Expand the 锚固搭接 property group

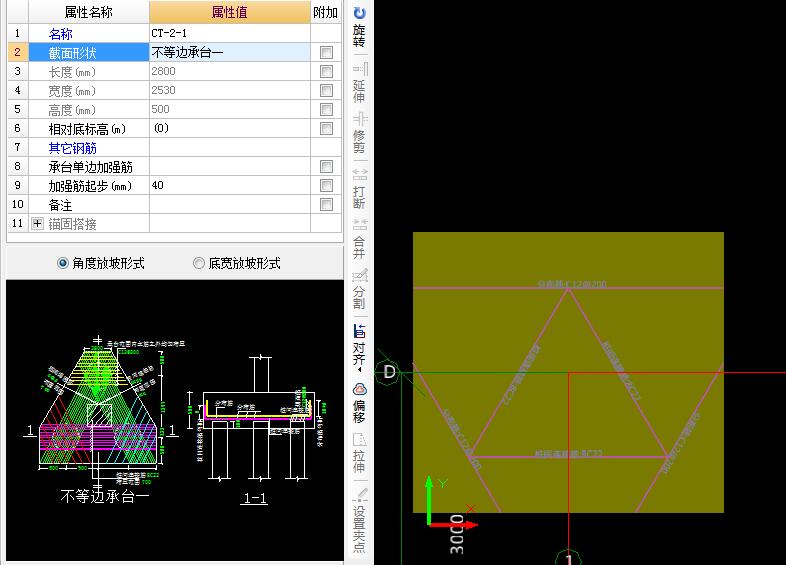click(x=38, y=224)
